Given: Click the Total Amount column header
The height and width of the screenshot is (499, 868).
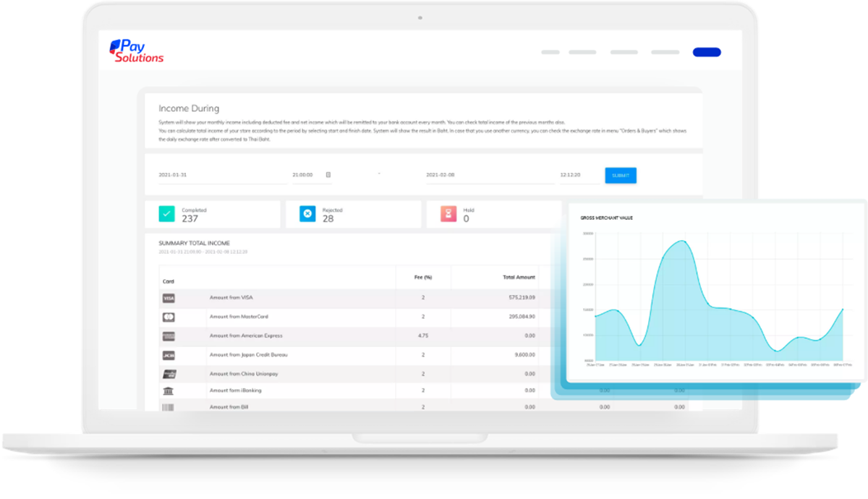Looking at the screenshot, I should tap(519, 277).
